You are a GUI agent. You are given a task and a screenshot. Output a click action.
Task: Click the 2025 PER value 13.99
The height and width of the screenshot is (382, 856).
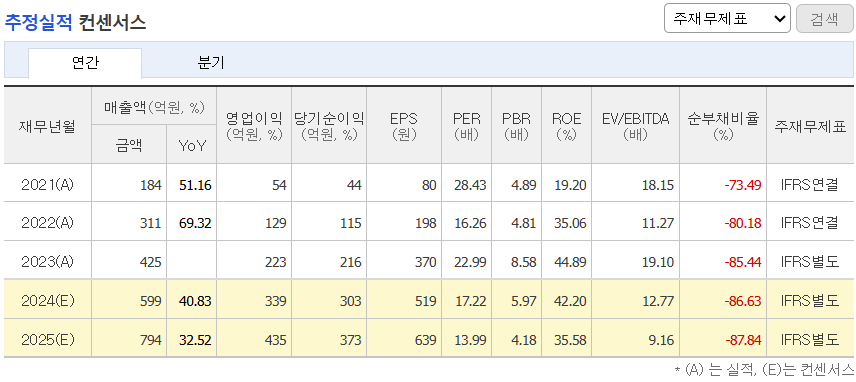point(470,341)
